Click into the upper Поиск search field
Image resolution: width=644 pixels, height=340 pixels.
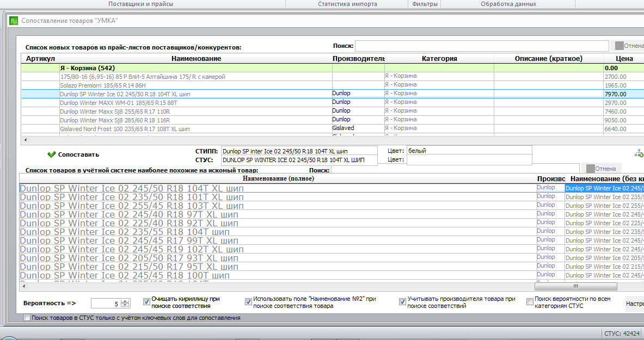tap(482, 46)
